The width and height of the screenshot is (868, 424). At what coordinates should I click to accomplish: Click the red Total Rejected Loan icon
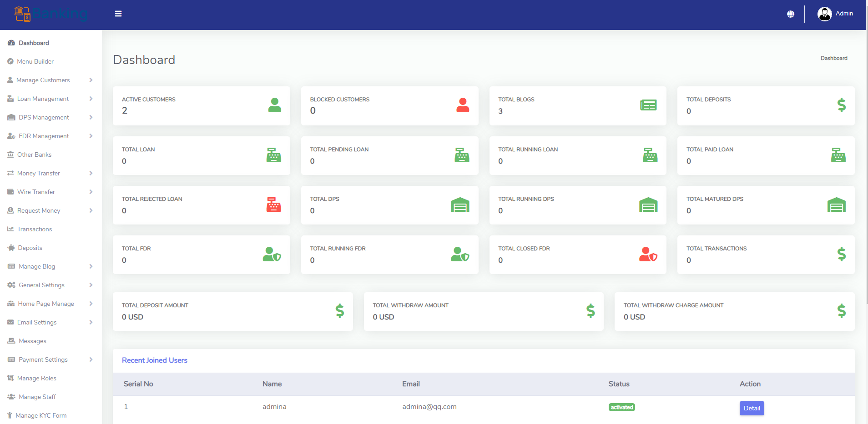(x=273, y=205)
